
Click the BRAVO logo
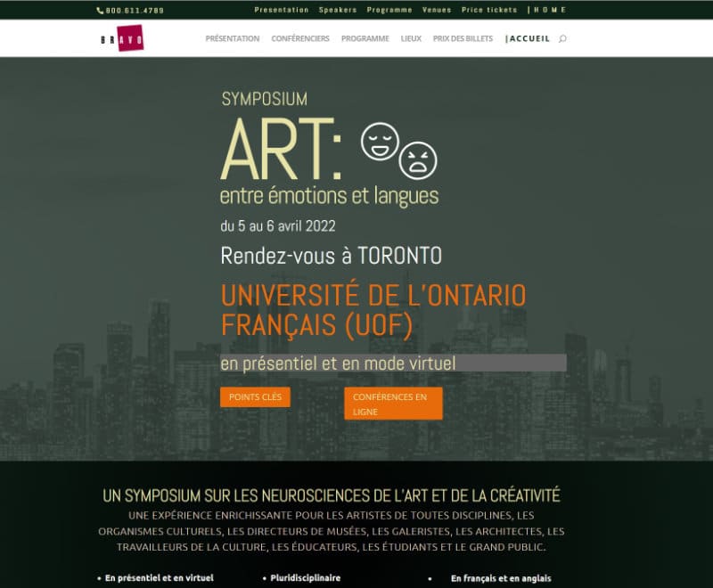122,39
